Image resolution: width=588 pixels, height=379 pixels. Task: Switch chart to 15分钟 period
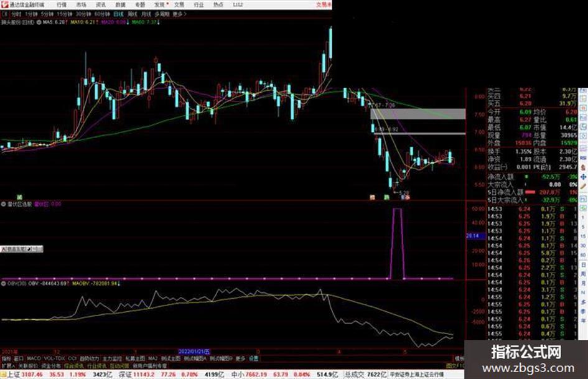point(65,14)
